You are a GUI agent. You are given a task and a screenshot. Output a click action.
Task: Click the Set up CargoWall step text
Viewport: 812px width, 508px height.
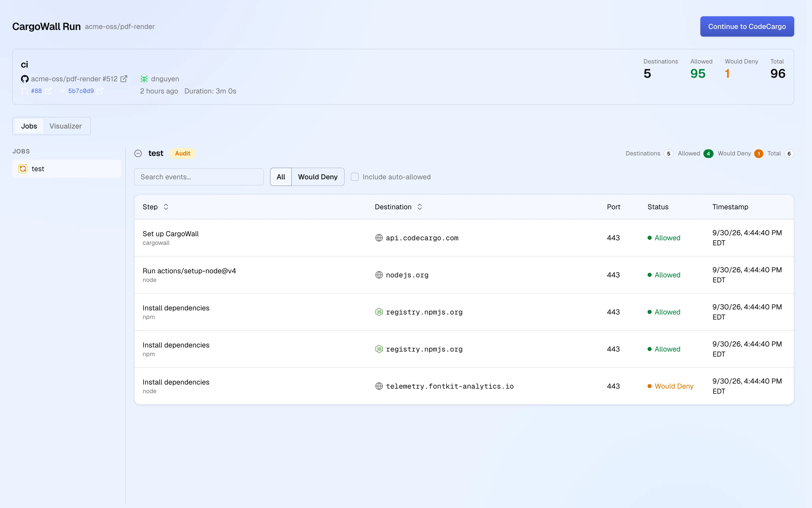pos(171,234)
